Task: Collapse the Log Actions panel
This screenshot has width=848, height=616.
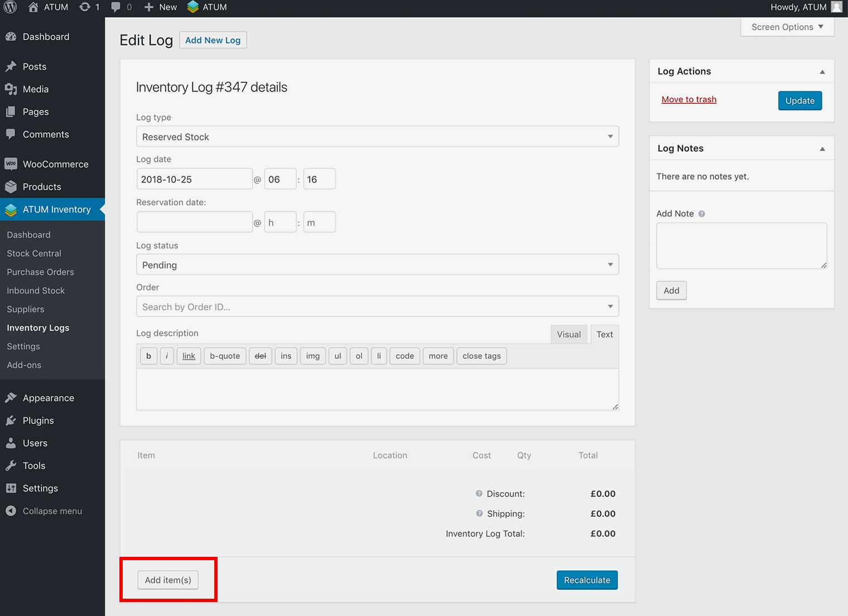Action: (x=822, y=71)
